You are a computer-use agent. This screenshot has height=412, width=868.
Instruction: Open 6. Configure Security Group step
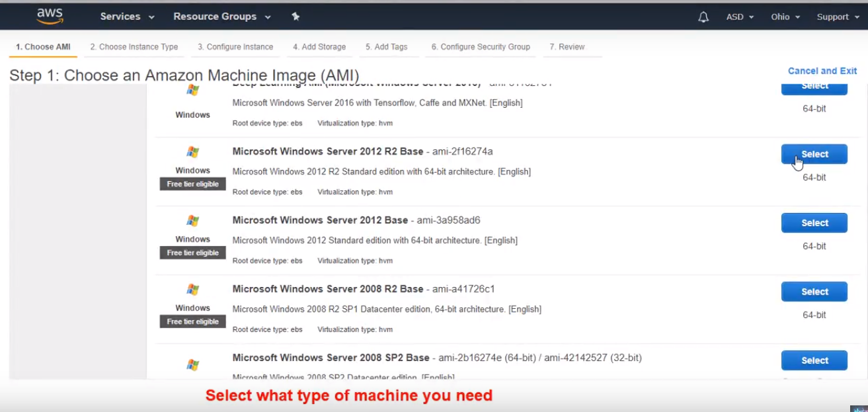pyautogui.click(x=481, y=47)
